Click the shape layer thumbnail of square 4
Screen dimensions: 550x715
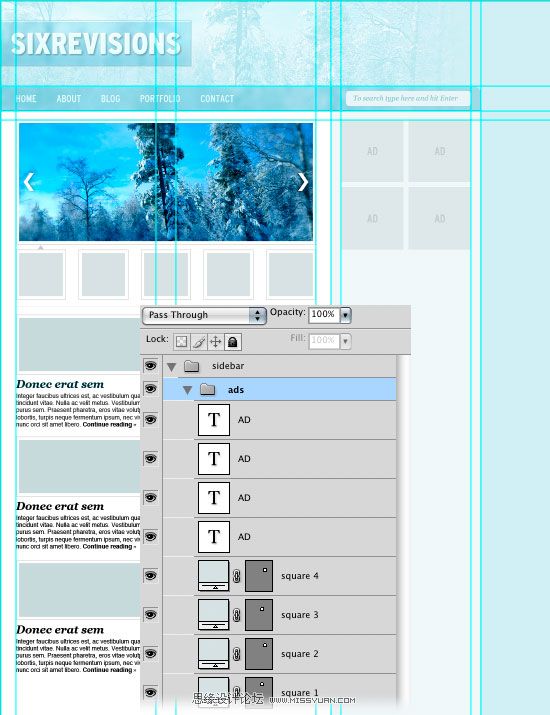(x=214, y=576)
